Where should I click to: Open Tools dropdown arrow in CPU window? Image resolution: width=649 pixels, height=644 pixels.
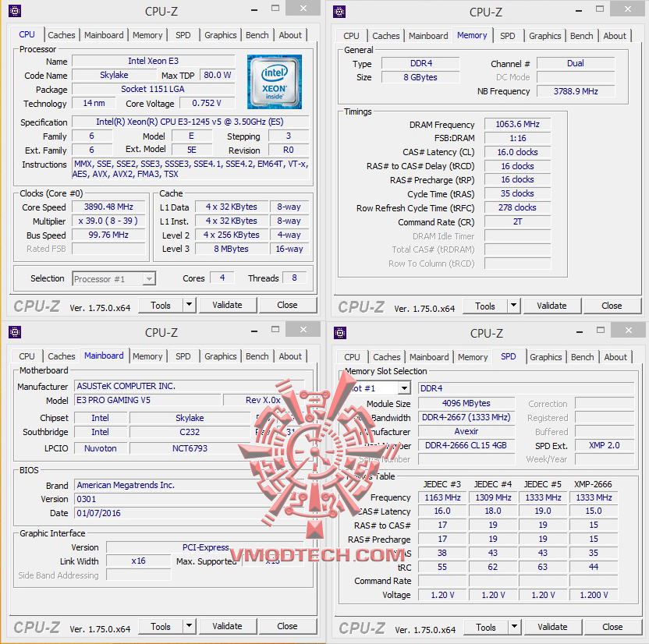tap(189, 306)
